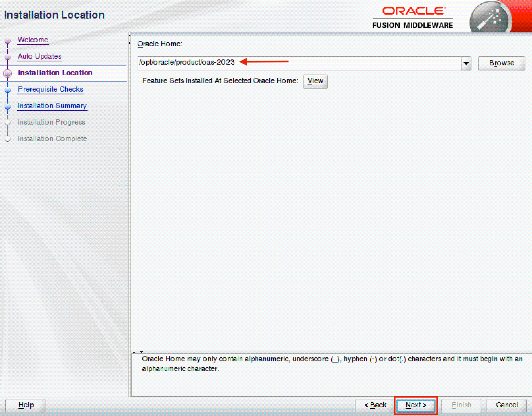
Task: Go back with the Back button
Action: coord(375,405)
